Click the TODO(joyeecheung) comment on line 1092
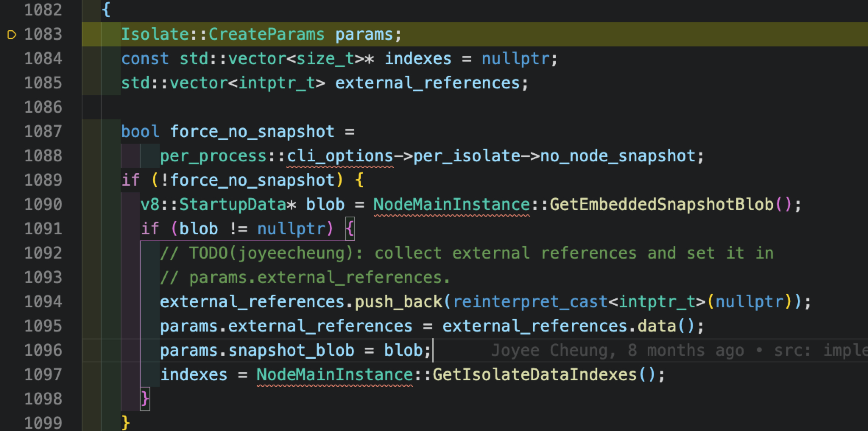Screen dimensions: 868x431 tap(466, 253)
